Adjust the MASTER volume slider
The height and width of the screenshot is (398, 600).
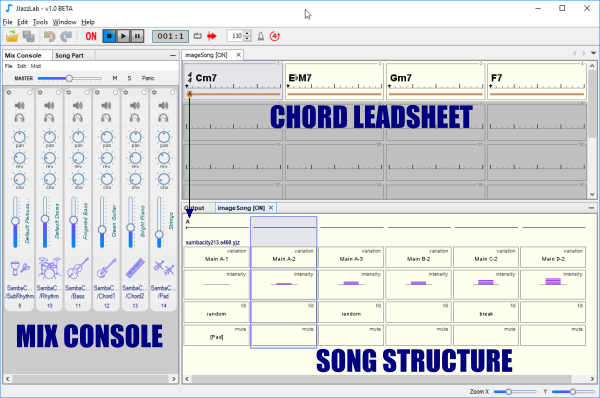click(70, 78)
